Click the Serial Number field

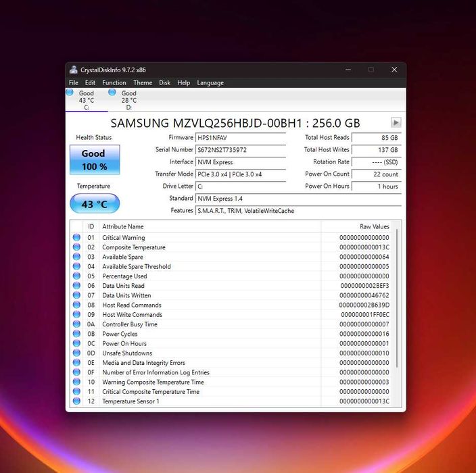241,150
